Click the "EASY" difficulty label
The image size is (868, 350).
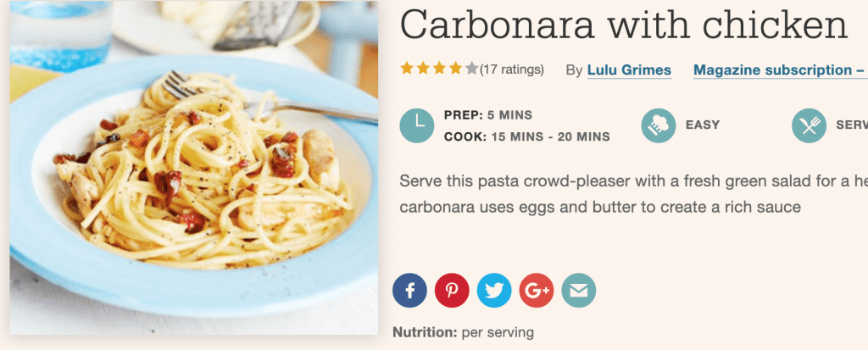click(702, 125)
